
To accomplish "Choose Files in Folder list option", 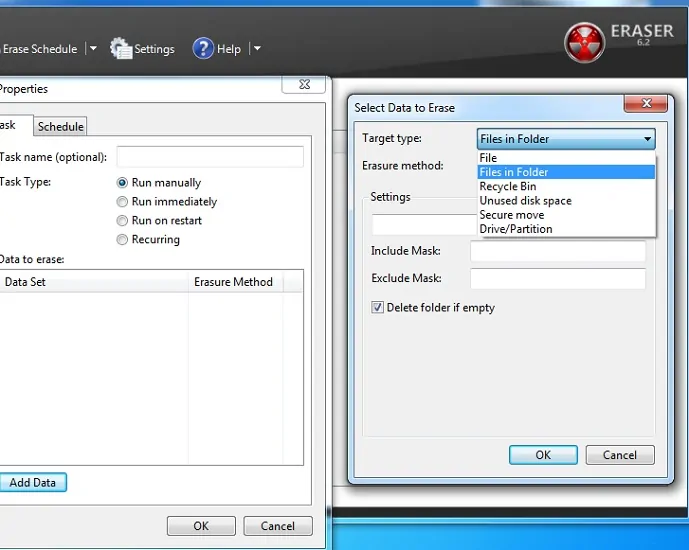I will coord(566,172).
